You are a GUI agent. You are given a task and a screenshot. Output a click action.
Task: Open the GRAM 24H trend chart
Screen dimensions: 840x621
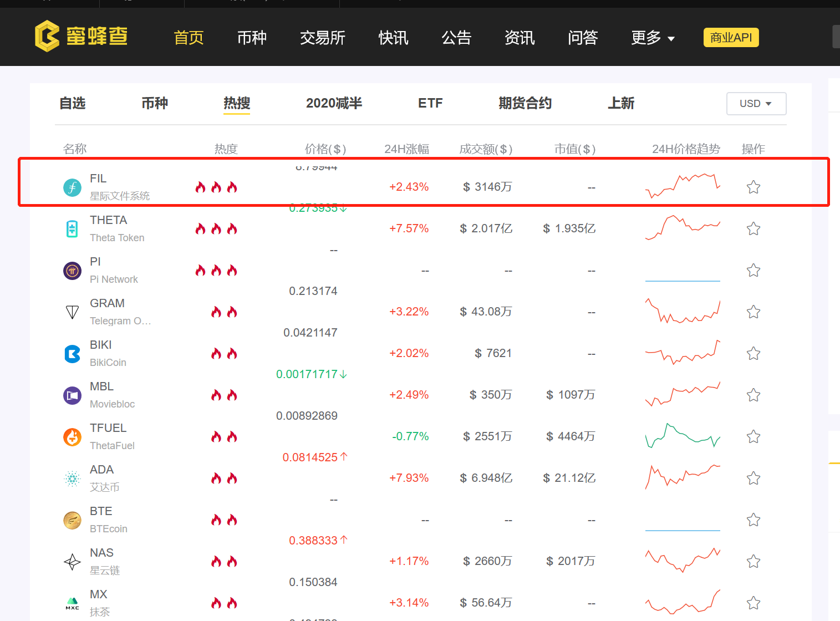click(x=683, y=310)
